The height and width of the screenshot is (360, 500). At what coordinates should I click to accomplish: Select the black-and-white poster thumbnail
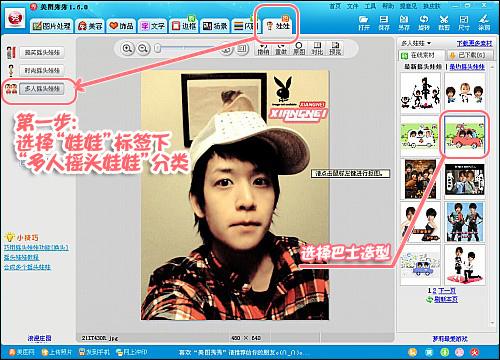pos(464,179)
